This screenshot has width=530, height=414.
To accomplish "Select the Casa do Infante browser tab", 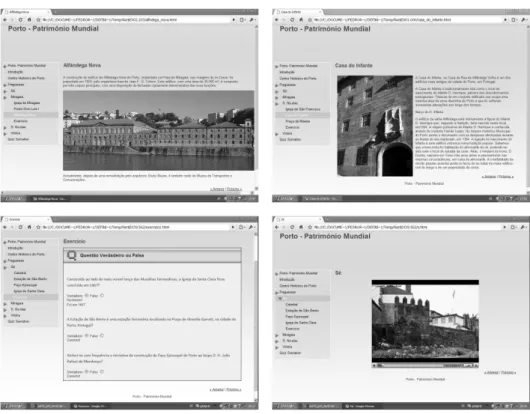I will coord(298,12).
